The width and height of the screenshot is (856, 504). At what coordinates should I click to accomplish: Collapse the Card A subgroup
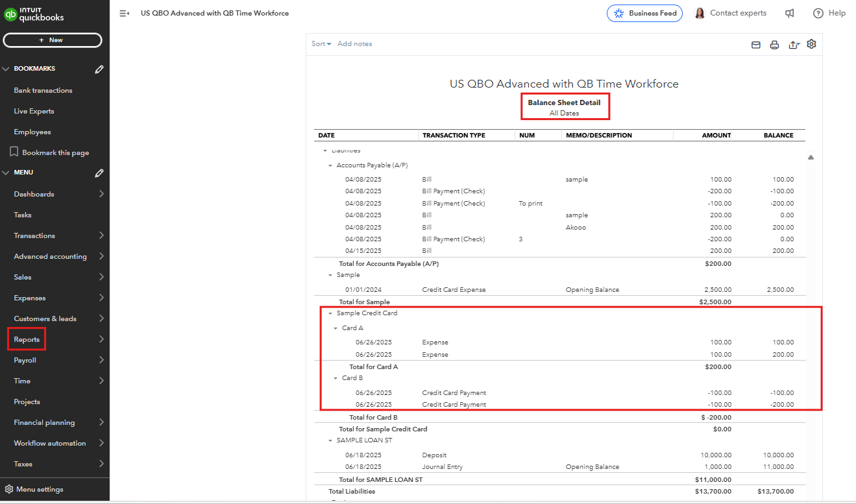point(336,328)
